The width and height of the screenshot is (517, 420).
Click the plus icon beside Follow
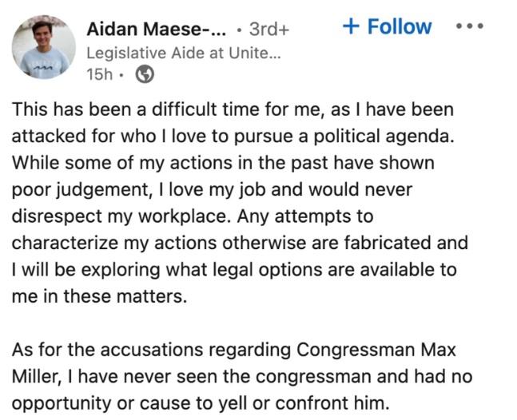350,26
